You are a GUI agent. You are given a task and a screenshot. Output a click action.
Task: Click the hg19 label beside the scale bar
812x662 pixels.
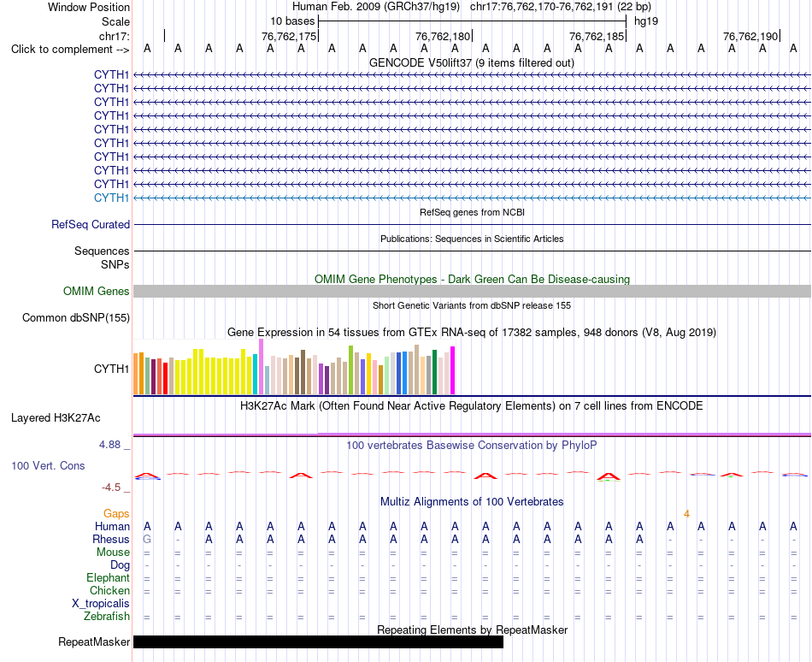tap(646, 21)
